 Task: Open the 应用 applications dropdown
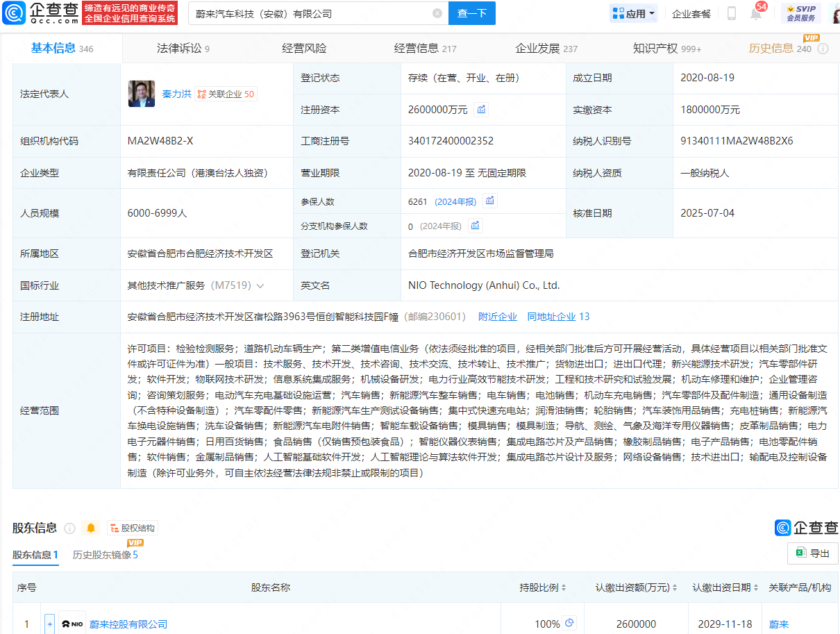point(633,13)
